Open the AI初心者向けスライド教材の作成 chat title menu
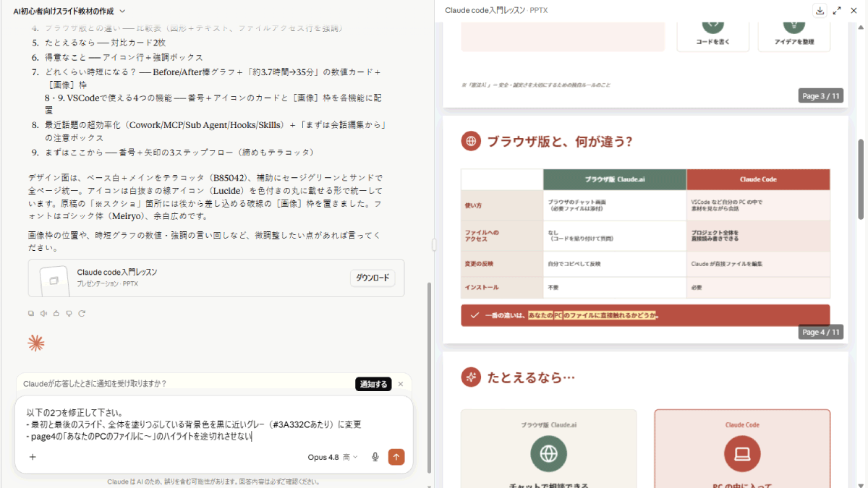Image resolution: width=868 pixels, height=488 pixels. (x=69, y=11)
